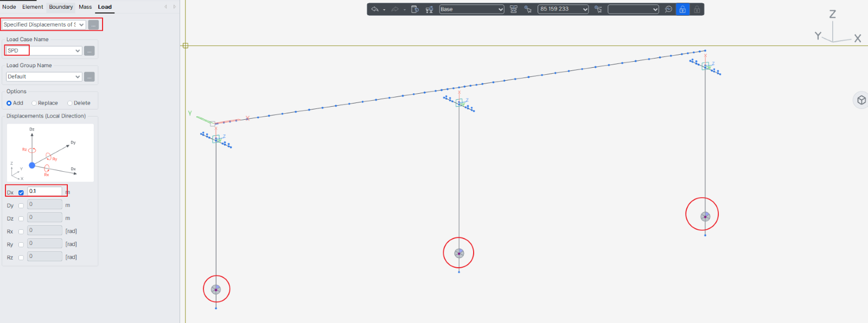The image size is (868, 323).
Task: Click the displacement local direction diagram
Action: click(50, 153)
